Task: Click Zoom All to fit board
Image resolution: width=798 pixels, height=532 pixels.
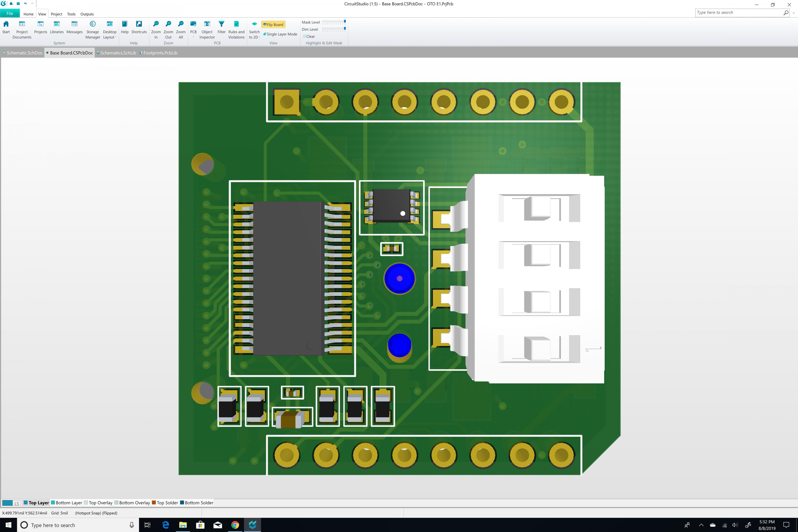Action: [x=181, y=30]
